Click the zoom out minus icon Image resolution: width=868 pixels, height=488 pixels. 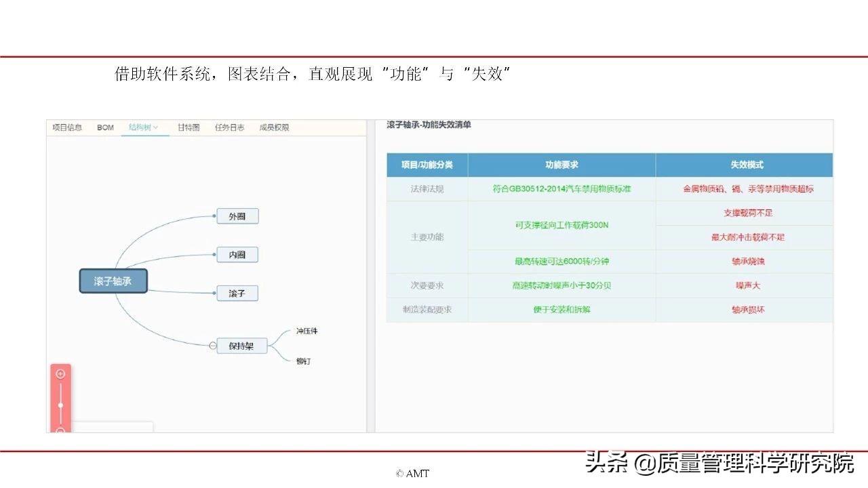point(60,430)
